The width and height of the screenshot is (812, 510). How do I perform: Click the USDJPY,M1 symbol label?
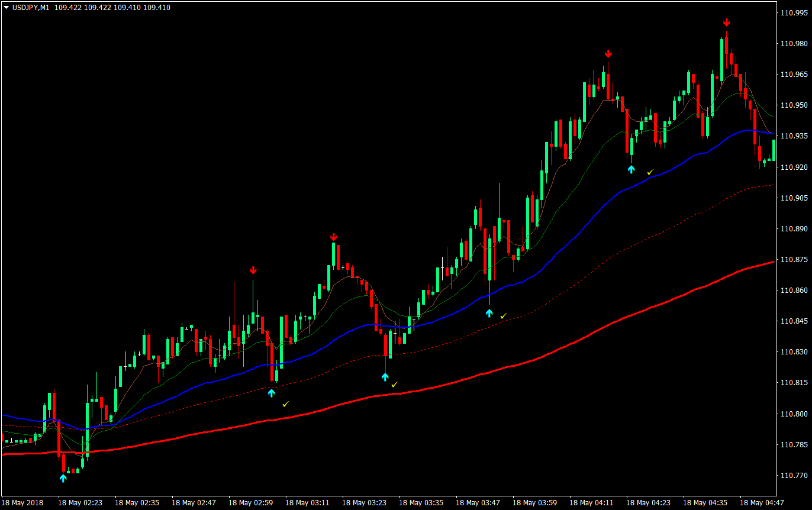coord(31,8)
